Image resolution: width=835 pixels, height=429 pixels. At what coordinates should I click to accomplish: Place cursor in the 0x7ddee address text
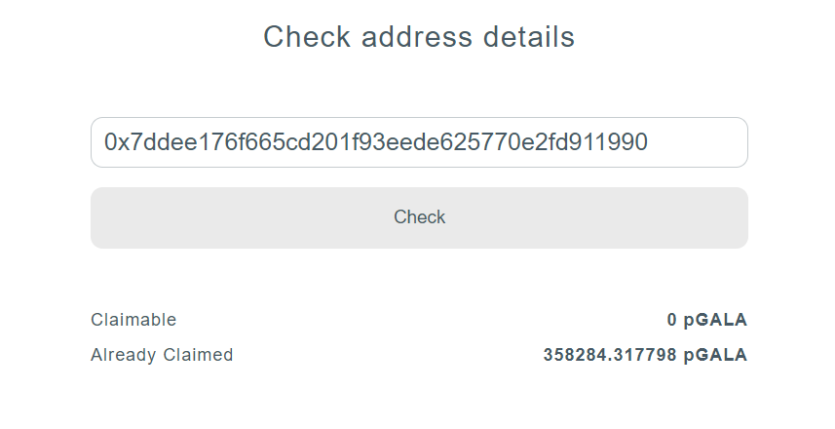(375, 143)
